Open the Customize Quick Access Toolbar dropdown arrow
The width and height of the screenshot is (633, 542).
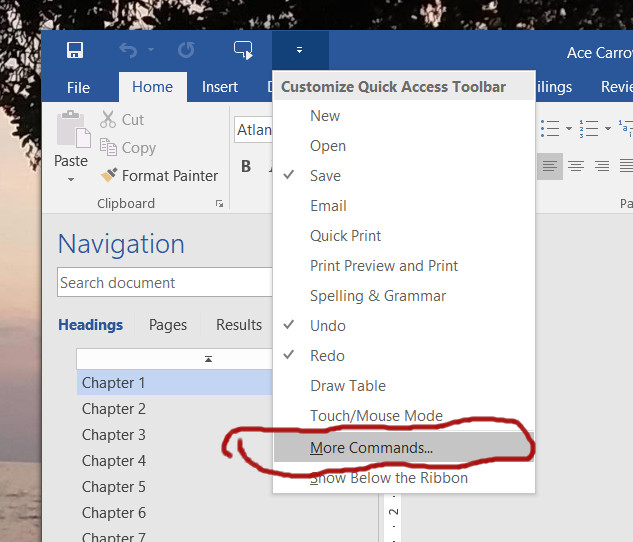click(299, 50)
